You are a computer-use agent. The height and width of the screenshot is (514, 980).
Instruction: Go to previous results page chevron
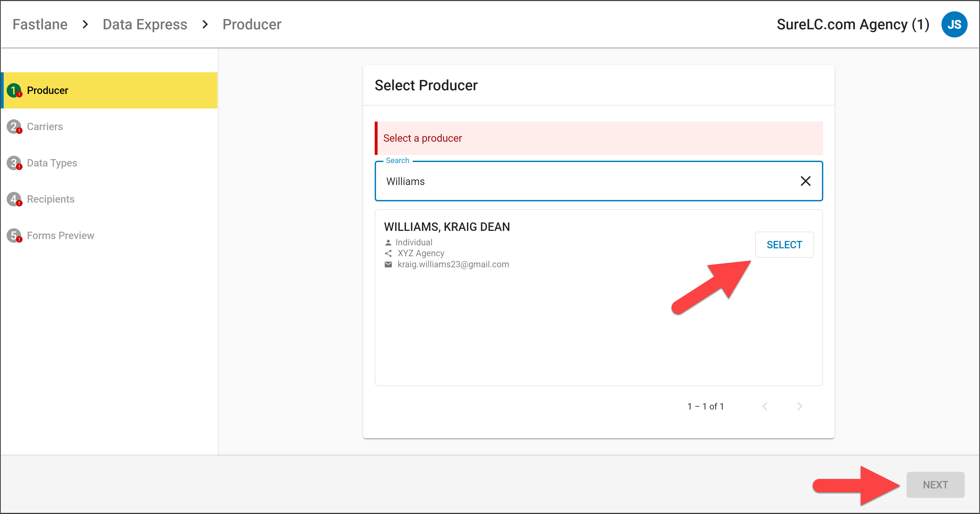click(x=765, y=406)
